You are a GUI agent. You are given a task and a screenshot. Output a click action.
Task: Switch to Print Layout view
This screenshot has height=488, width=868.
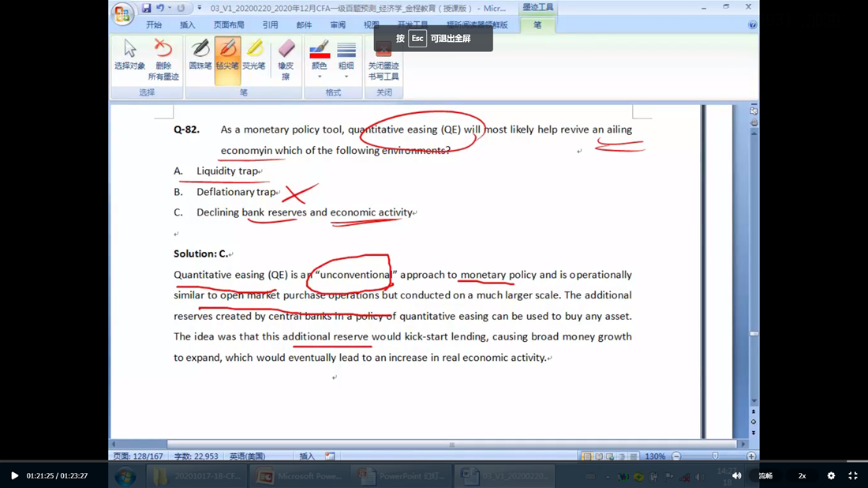click(x=587, y=456)
